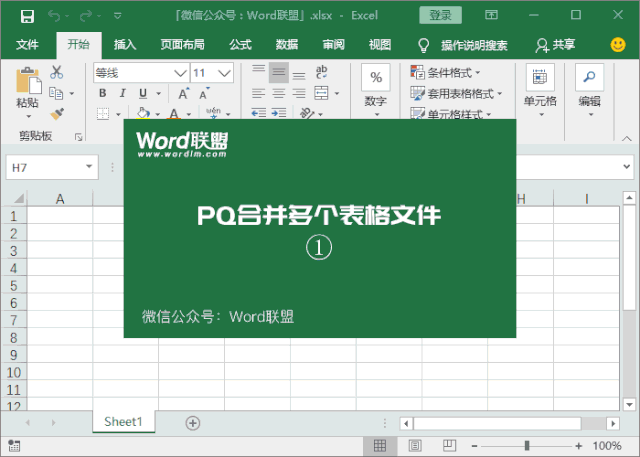640x457 pixels.
Task: Toggle Bold formatting
Action: (x=103, y=93)
